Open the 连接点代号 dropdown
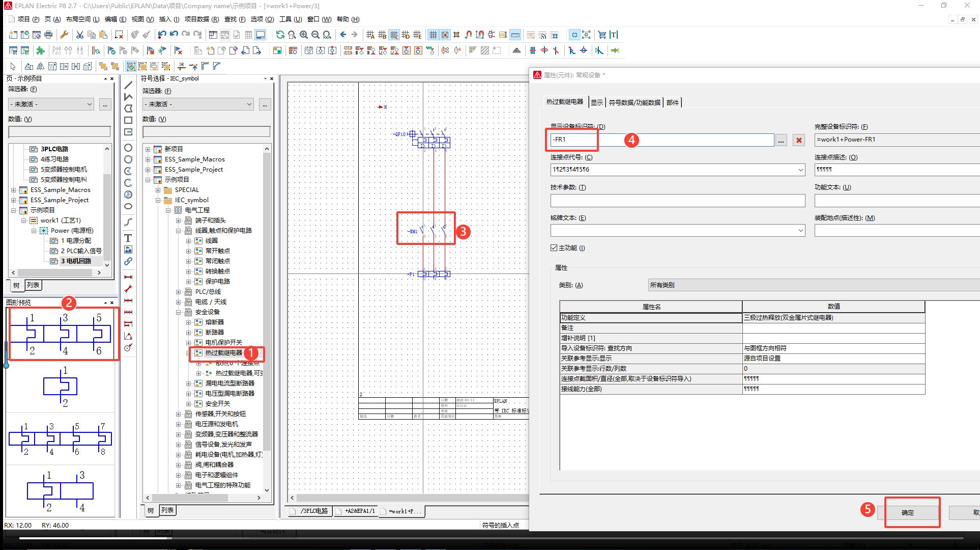This screenshot has height=550, width=980. (x=800, y=170)
